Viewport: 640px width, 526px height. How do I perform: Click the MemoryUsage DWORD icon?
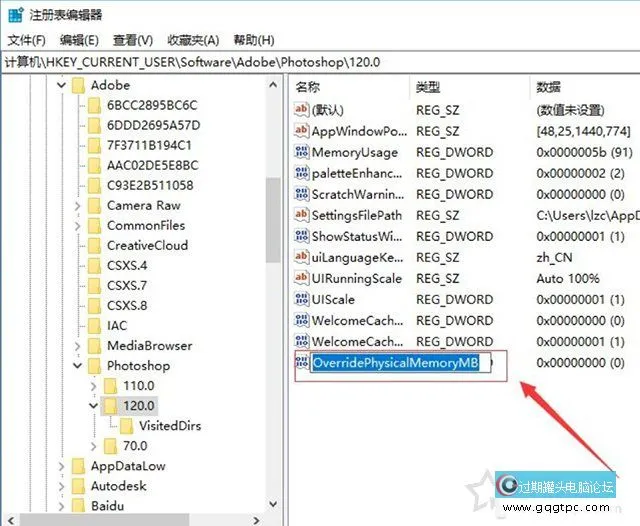tap(301, 152)
